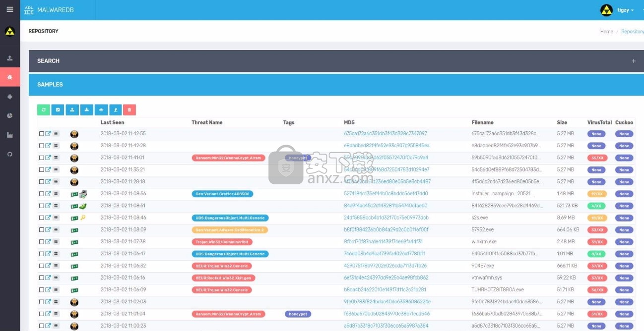Click the filename vtnwafmh.sys

(486, 278)
